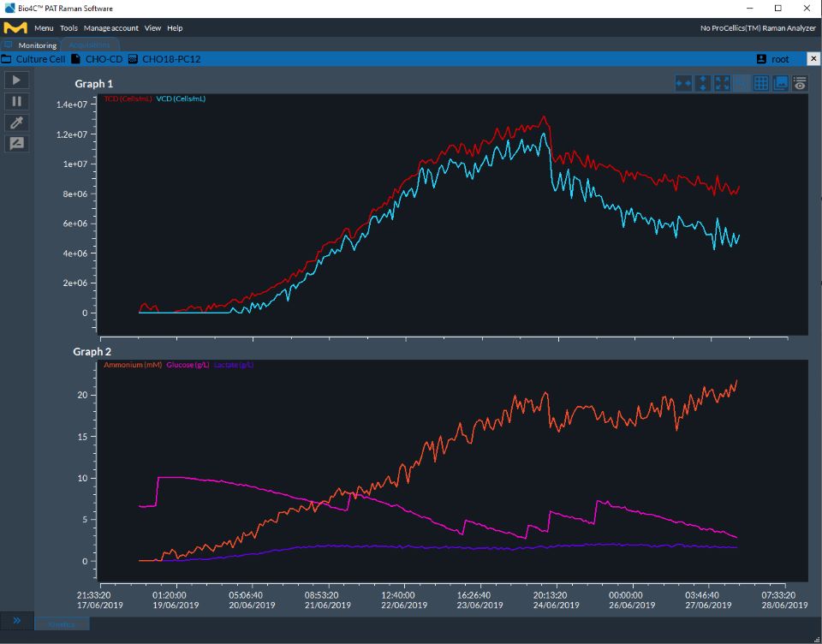Click the Lactate (g/L) legend color label
This screenshot has width=822, height=644.
click(x=231, y=364)
